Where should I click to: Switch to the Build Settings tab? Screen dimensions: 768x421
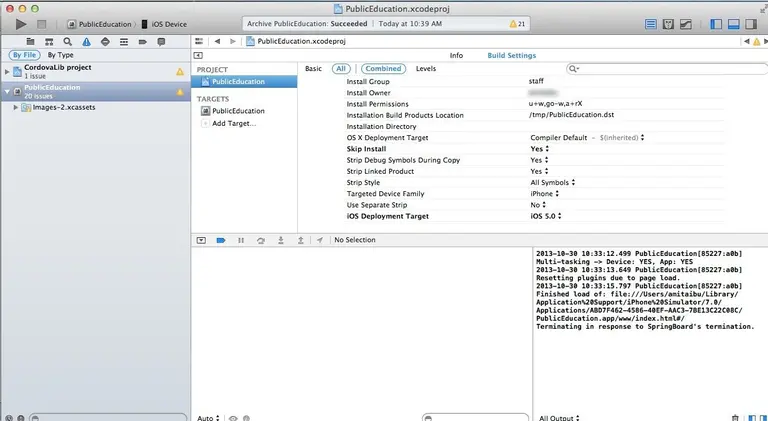point(511,56)
